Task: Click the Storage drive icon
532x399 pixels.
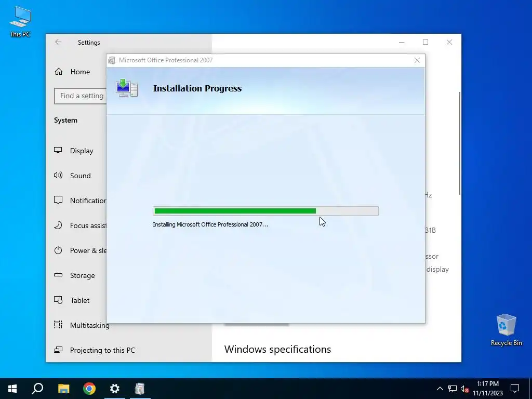Action: (58, 275)
